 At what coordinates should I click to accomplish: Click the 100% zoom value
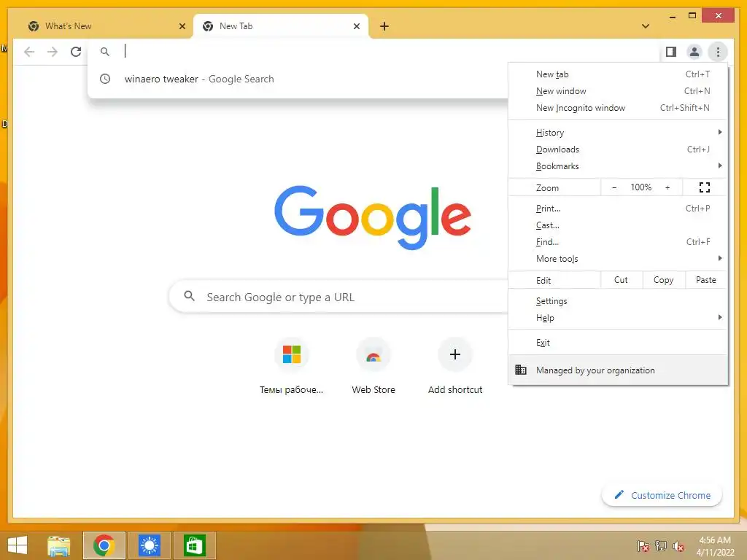click(640, 187)
